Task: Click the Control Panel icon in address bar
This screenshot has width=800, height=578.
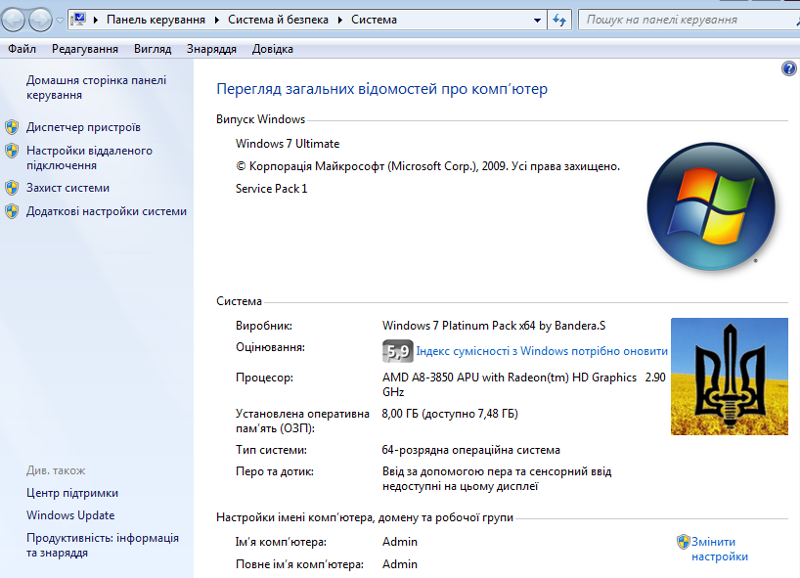Action: pyautogui.click(x=79, y=19)
